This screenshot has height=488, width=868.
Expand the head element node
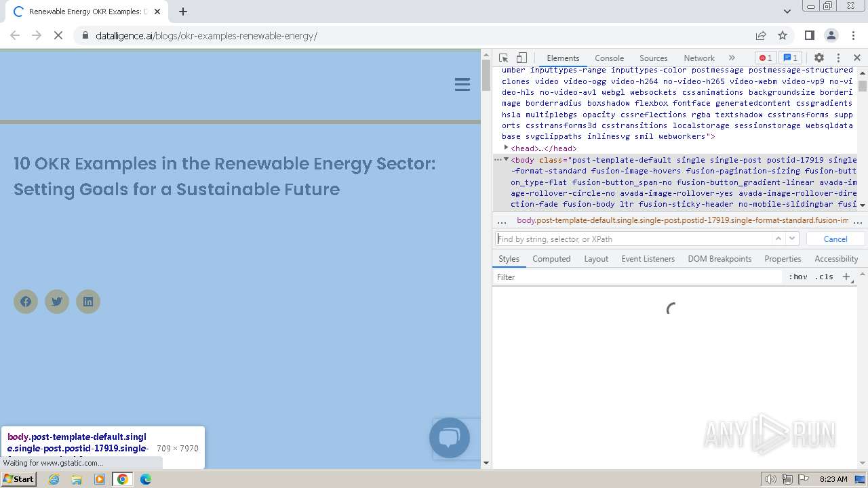506,148
